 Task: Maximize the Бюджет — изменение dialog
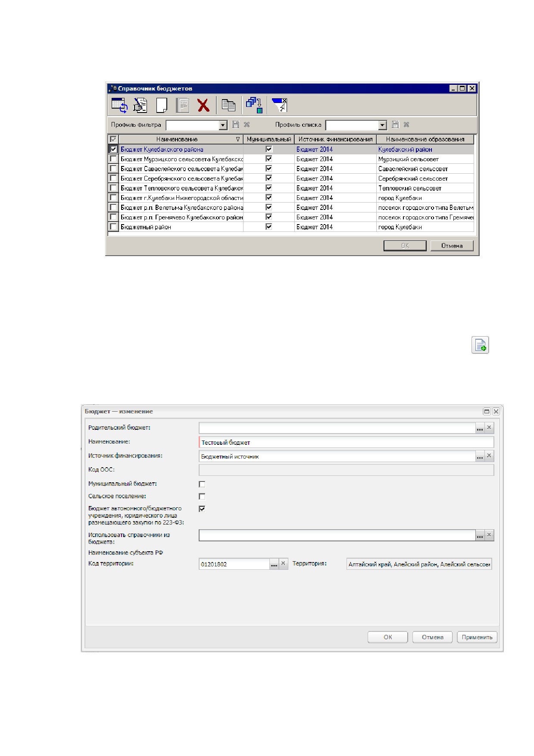click(487, 412)
